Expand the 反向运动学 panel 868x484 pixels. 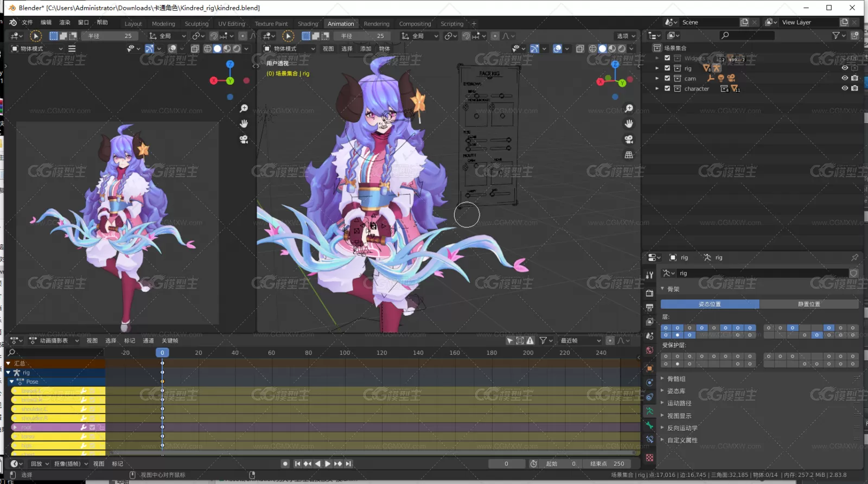(x=682, y=428)
